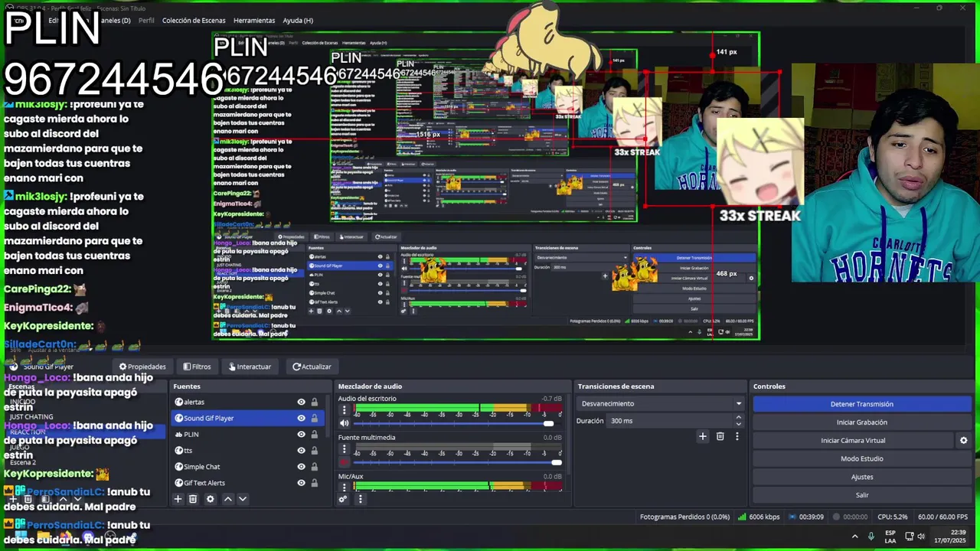
Task: Open the Paneles (D) menu
Action: (113, 21)
